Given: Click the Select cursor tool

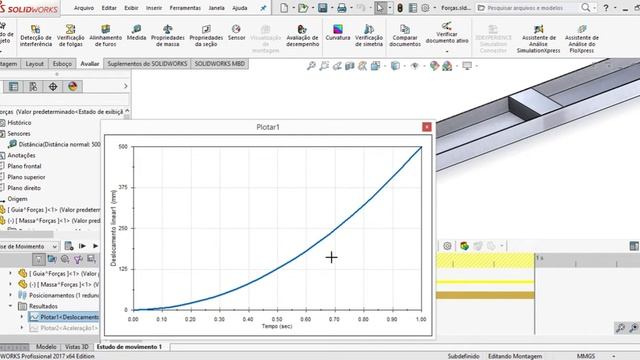Looking at the screenshot, I should click(x=380, y=8).
